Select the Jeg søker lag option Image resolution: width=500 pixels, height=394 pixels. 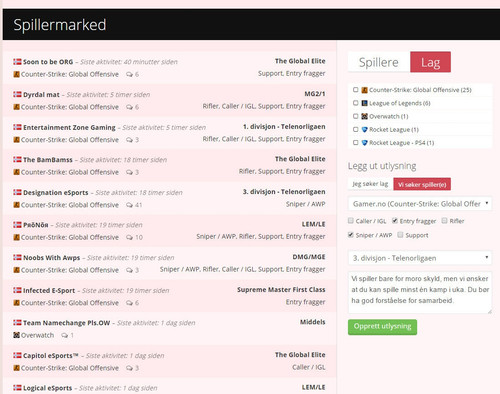[x=370, y=184]
